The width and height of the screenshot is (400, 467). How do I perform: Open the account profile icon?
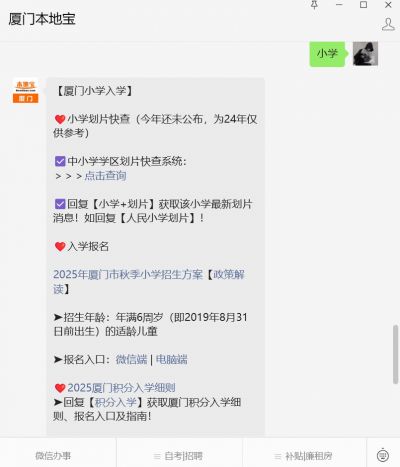pyautogui.click(x=388, y=25)
